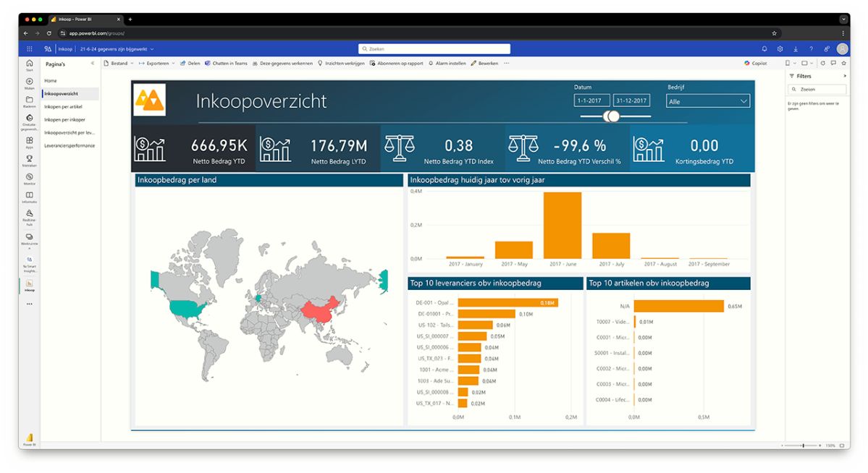Click the Maken (create) icon in sidebar
868x473 pixels.
pos(30,83)
